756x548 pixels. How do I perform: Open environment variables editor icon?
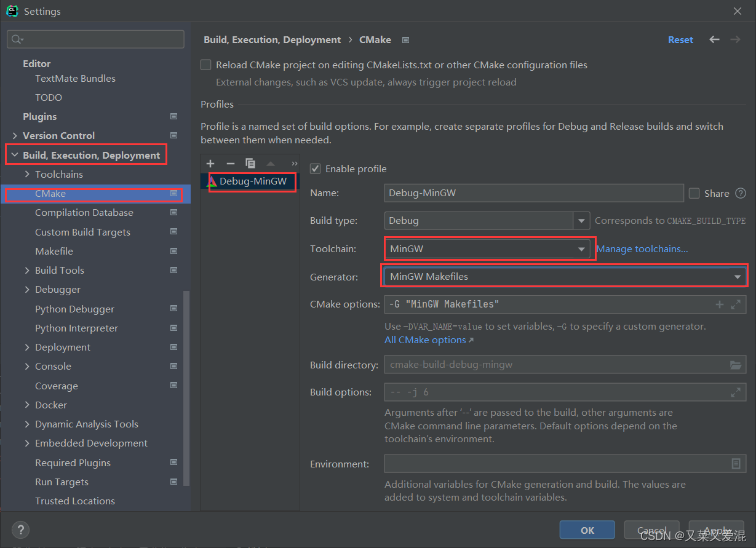(x=736, y=464)
